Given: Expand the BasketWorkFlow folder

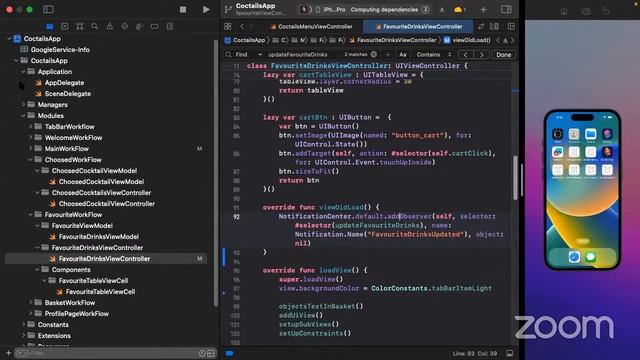Looking at the screenshot, I should [30, 303].
